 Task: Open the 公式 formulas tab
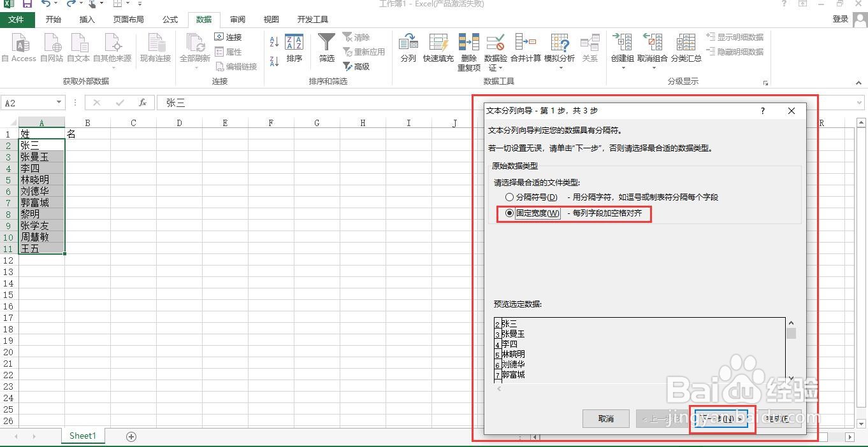(x=170, y=19)
